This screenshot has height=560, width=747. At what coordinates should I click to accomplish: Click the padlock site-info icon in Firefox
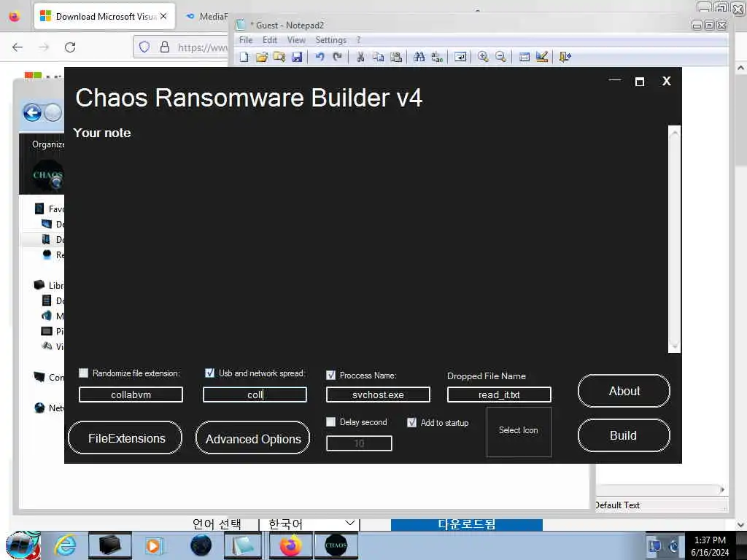(x=164, y=47)
